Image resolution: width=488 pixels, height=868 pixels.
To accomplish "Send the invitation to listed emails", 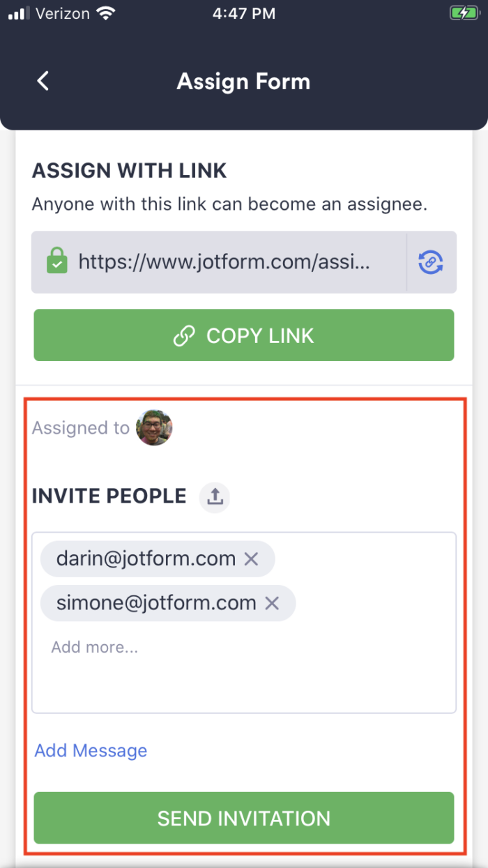I will point(244,818).
